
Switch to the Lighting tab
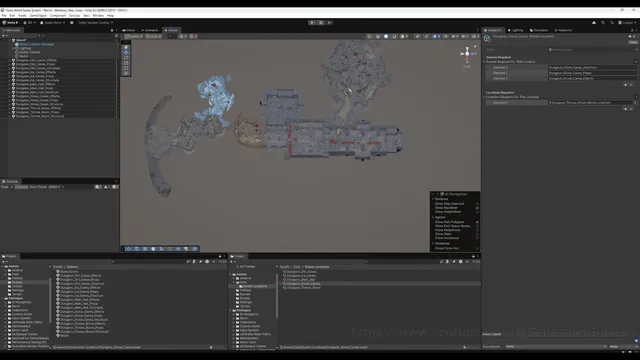[516, 30]
